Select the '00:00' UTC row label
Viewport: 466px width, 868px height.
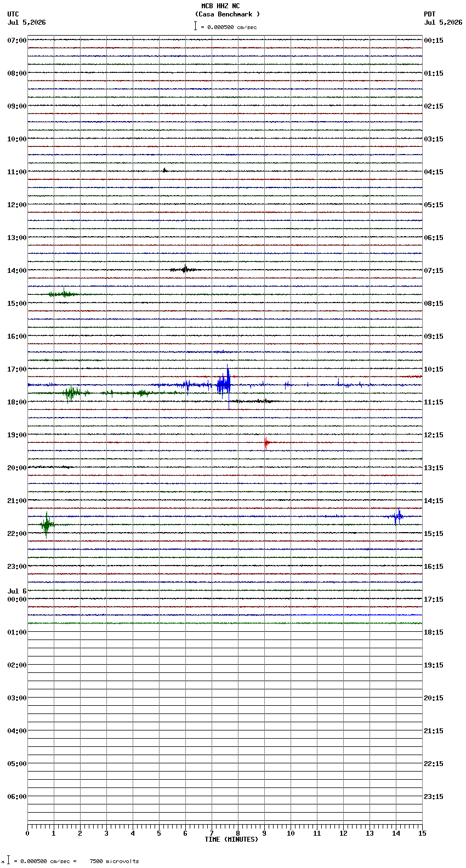coord(17,599)
